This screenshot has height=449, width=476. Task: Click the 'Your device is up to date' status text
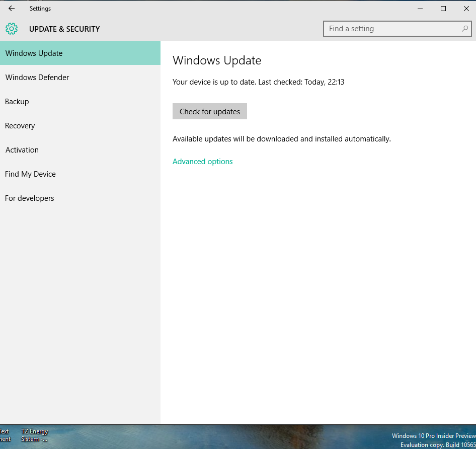click(258, 82)
